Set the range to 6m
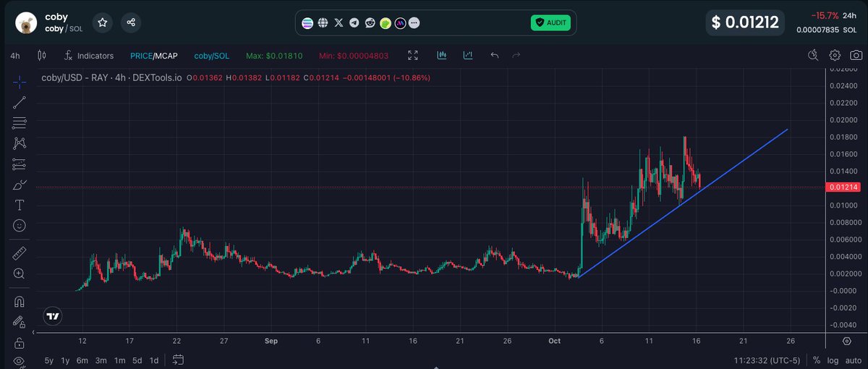The image size is (868, 369). click(82, 360)
